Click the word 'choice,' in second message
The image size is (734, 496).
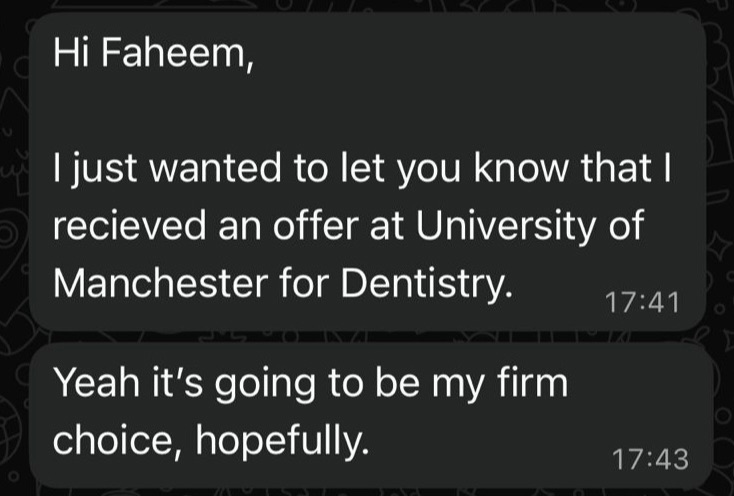pyautogui.click(x=112, y=440)
